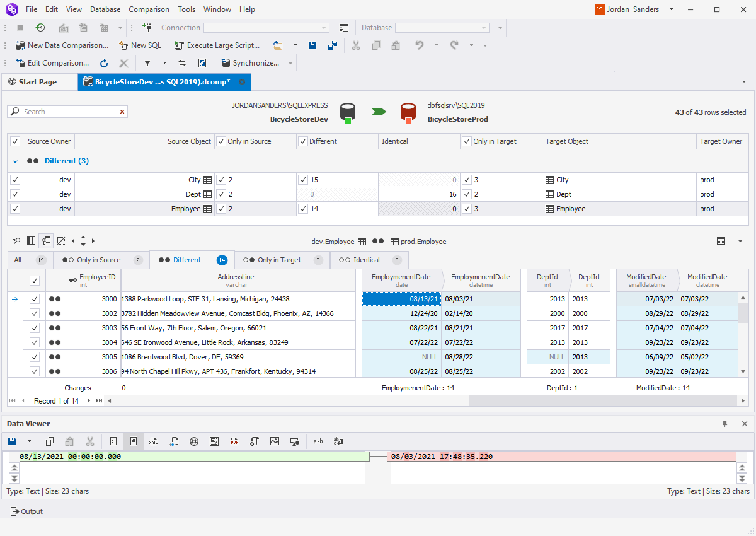756x536 pixels.
Task: Click the Data Viewer PDF view icon
Action: pyautogui.click(x=234, y=441)
